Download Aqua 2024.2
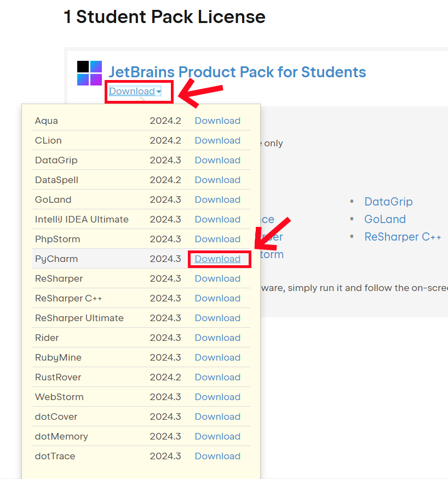The width and height of the screenshot is (448, 479). click(217, 121)
